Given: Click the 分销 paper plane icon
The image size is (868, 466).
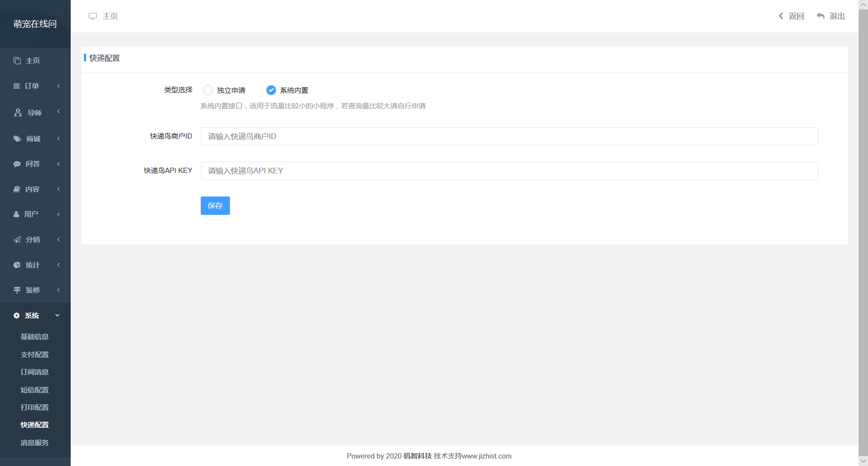Looking at the screenshot, I should coord(17,240).
